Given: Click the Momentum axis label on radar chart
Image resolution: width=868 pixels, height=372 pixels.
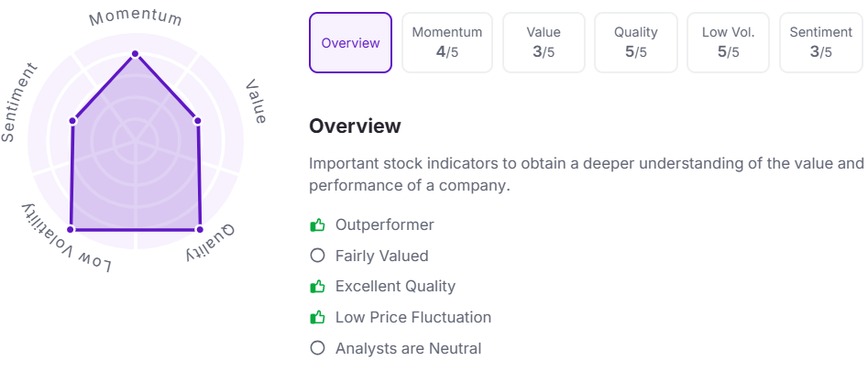Looking at the screenshot, I should (x=136, y=18).
